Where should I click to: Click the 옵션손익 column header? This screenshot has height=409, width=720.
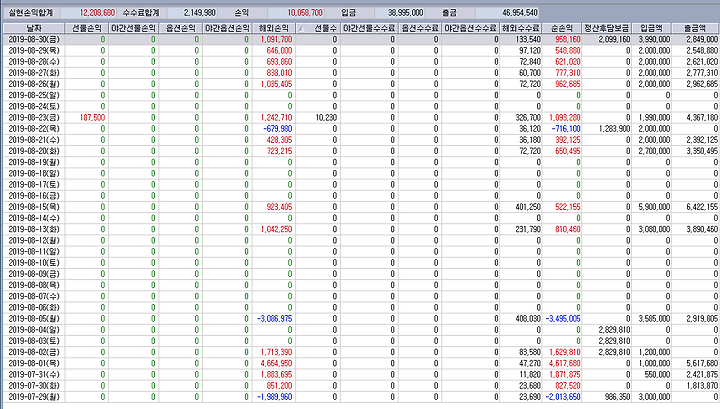[180, 28]
